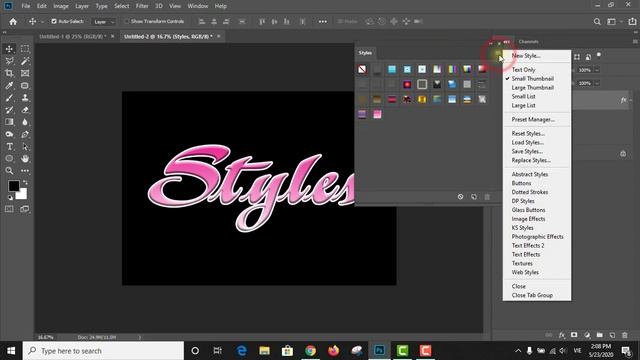Open the Photoshop search icon
640x360 pixels.
(x=597, y=22)
